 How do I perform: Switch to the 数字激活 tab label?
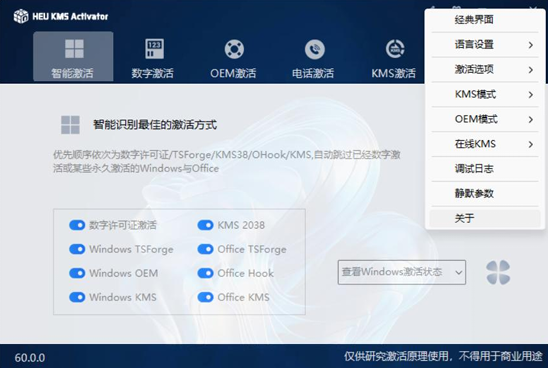152,73
